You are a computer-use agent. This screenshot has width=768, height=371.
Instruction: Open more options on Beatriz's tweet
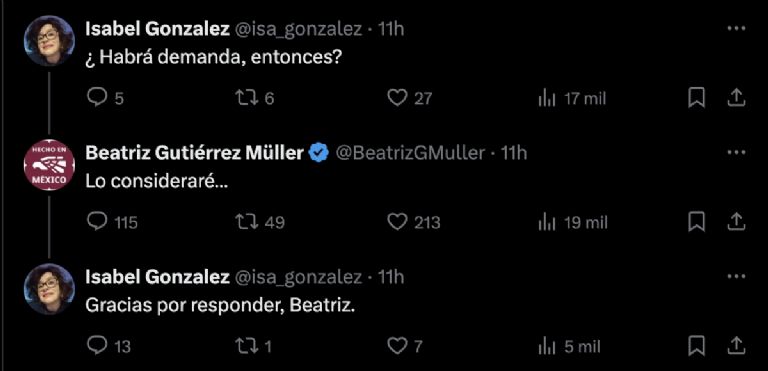point(736,153)
